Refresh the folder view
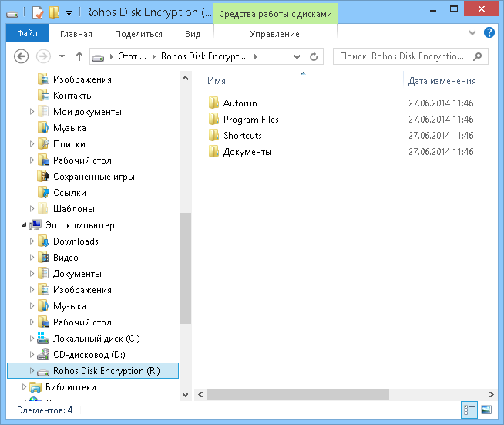 click(x=314, y=56)
